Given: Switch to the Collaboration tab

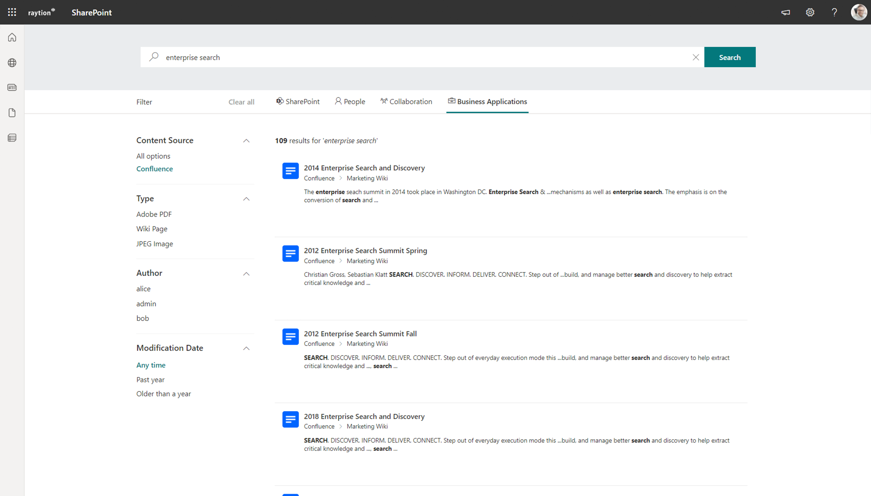Looking at the screenshot, I should (406, 102).
